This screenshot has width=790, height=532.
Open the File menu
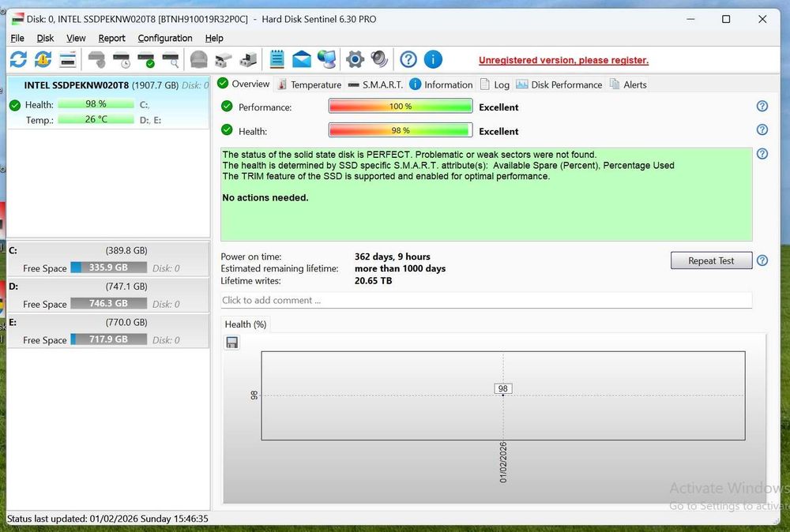pyautogui.click(x=17, y=38)
